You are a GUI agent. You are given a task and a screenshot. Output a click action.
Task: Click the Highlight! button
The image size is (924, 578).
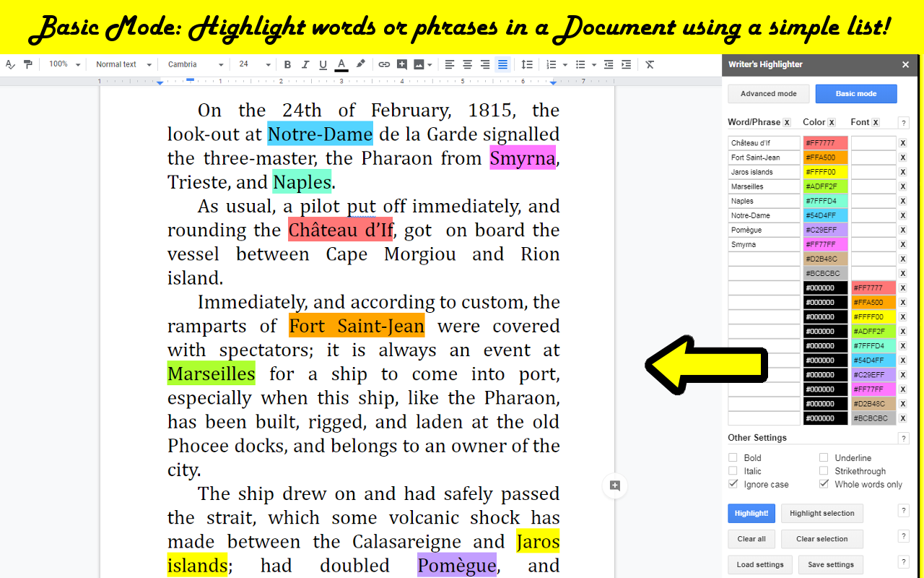pyautogui.click(x=751, y=514)
